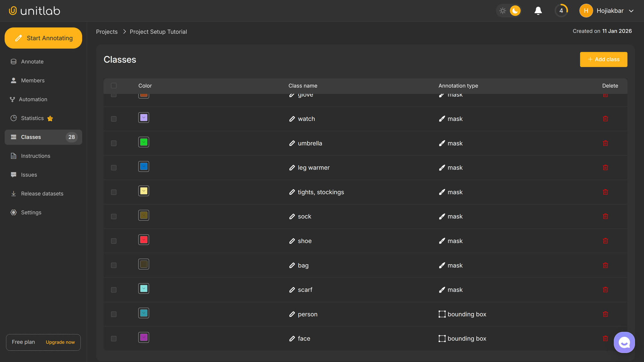
Task: Open the person class color picker
Action: (x=144, y=313)
